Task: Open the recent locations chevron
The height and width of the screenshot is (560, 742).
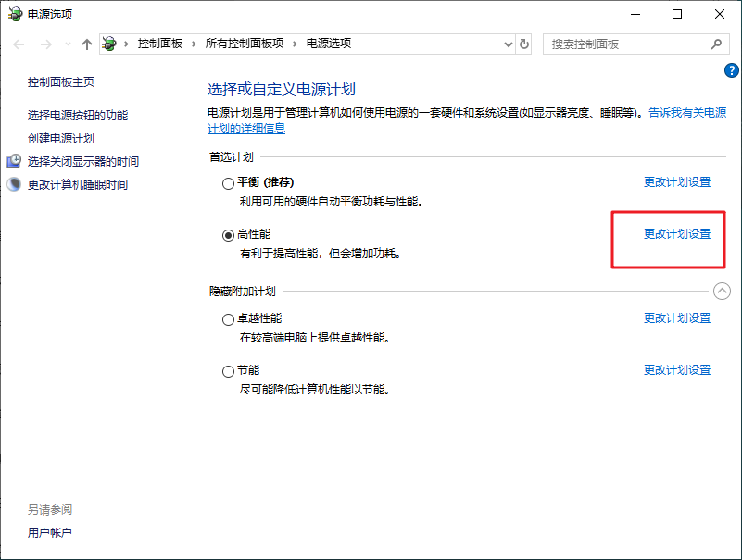Action: click(x=68, y=44)
